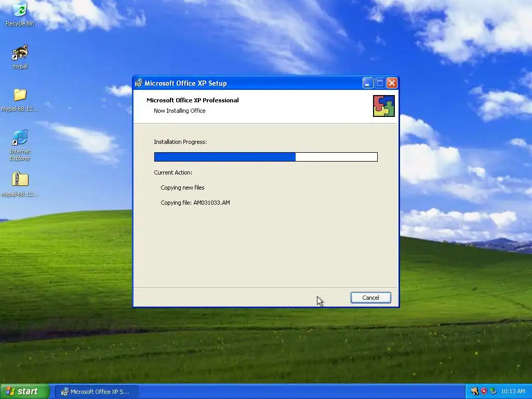Open the red Security Center shield icon
Viewport: 532px width, 399px height.
click(484, 391)
